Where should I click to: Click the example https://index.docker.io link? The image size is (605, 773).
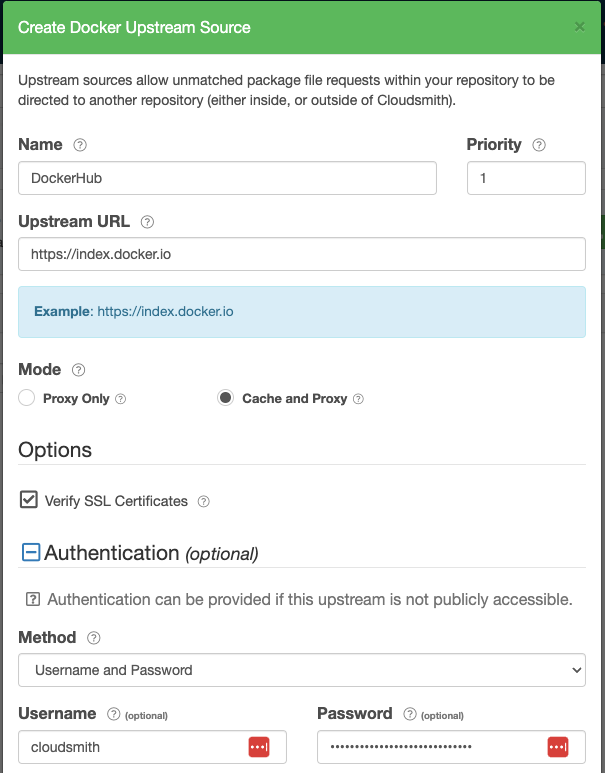tap(165, 312)
